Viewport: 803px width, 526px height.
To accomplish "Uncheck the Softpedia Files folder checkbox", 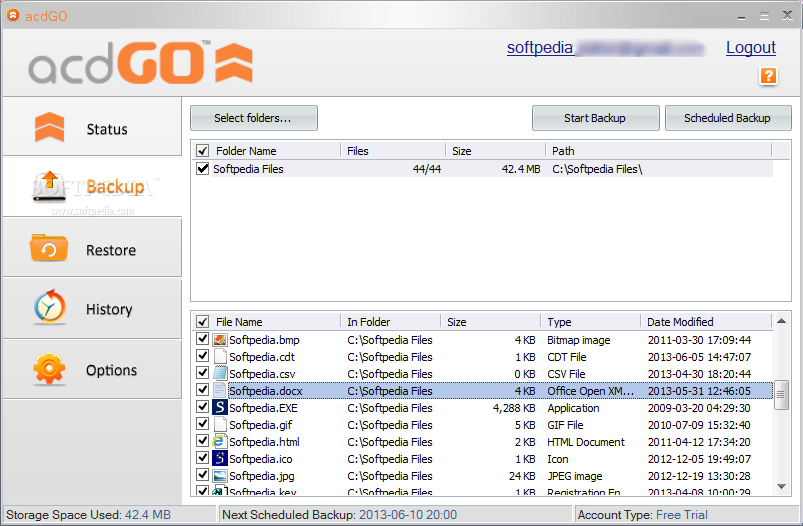I will point(203,168).
